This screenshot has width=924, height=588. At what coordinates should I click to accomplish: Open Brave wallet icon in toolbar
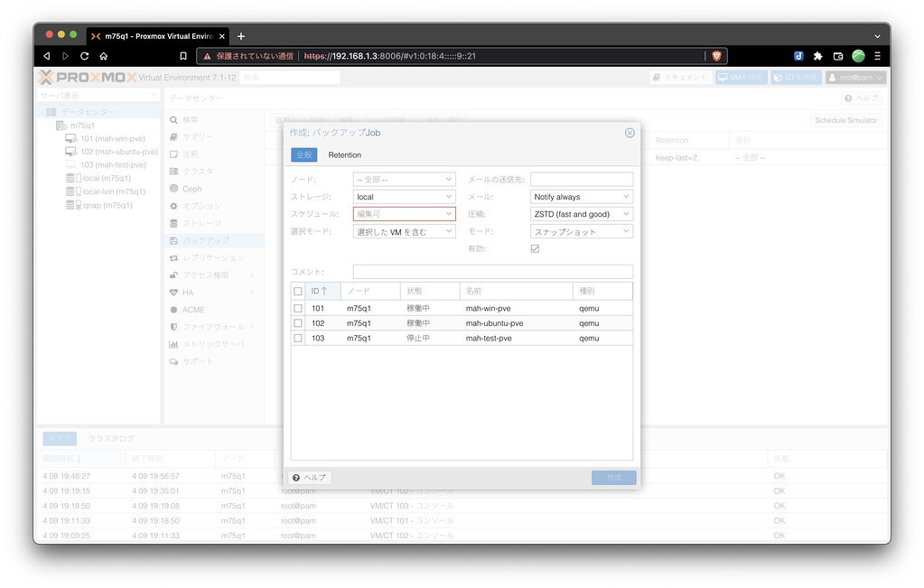coord(838,56)
